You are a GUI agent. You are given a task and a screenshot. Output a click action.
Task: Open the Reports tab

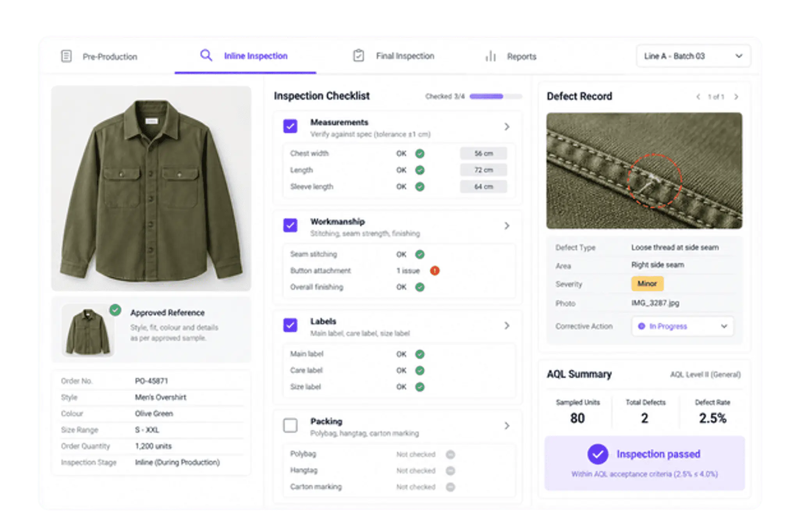(511, 57)
